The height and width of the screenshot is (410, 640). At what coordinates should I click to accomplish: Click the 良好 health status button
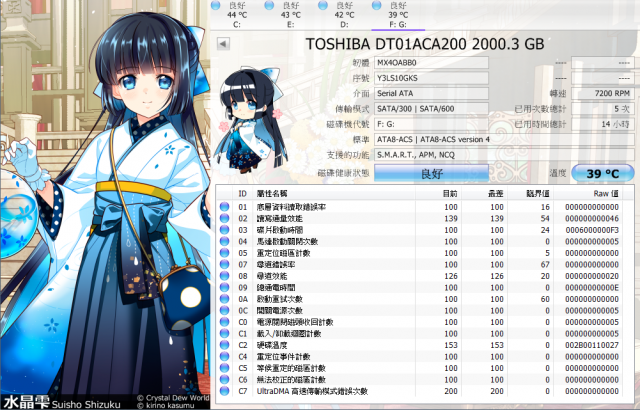coord(431,173)
